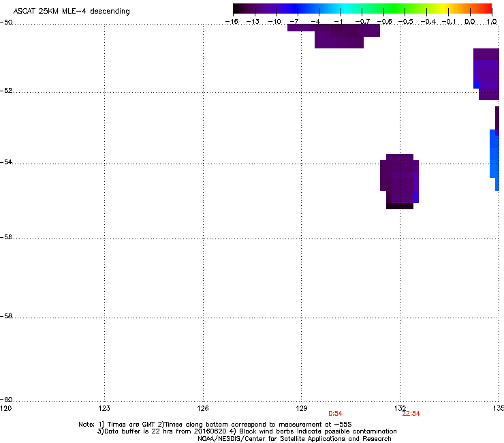
Task: Click the -0.1 colorbar label
Action: (x=449, y=22)
